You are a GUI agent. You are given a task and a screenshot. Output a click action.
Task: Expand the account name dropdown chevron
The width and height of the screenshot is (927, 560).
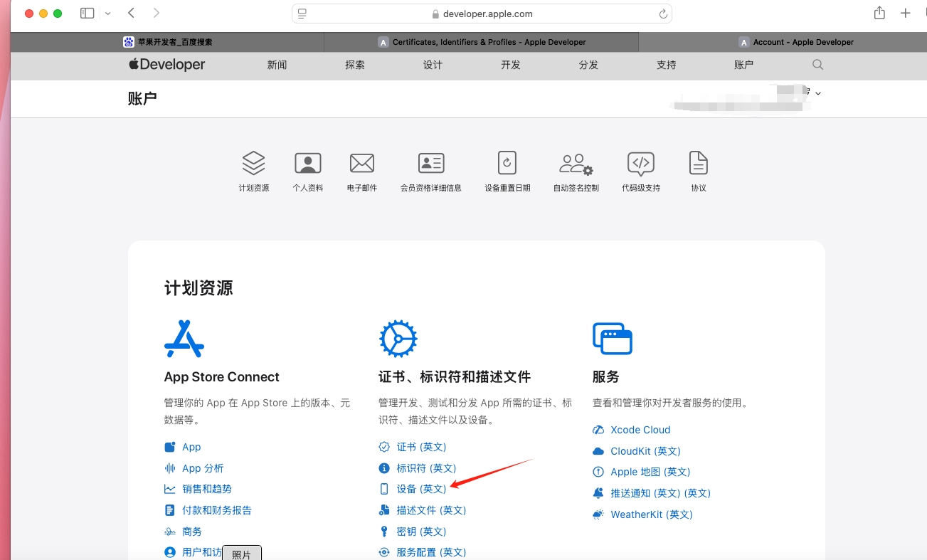(818, 93)
